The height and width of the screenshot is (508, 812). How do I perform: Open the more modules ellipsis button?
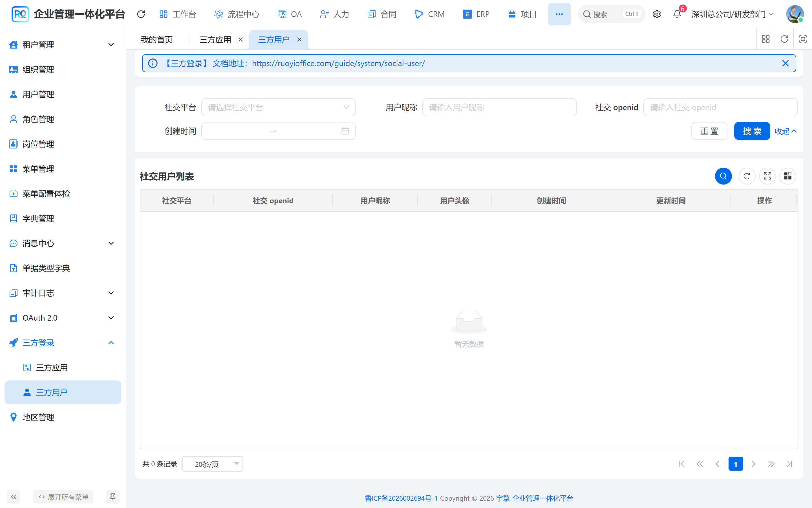[x=559, y=14]
